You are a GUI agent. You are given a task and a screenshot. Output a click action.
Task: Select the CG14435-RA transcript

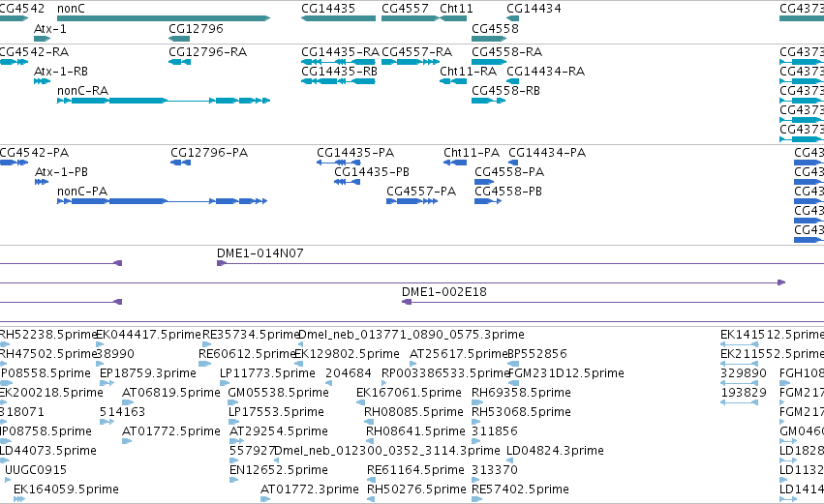pos(338,62)
